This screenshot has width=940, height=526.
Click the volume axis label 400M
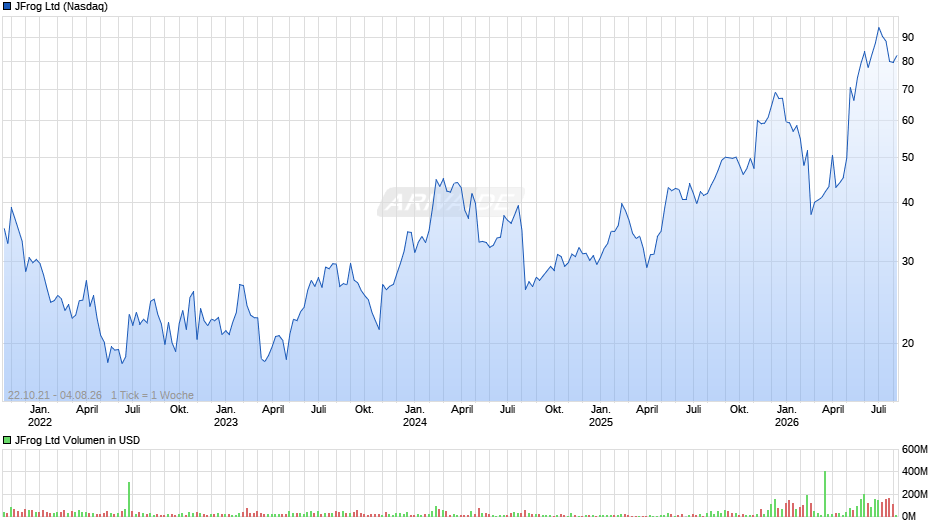click(x=914, y=471)
